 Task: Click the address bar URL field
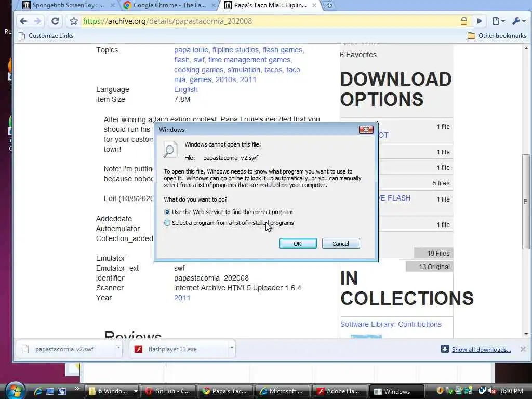click(268, 21)
